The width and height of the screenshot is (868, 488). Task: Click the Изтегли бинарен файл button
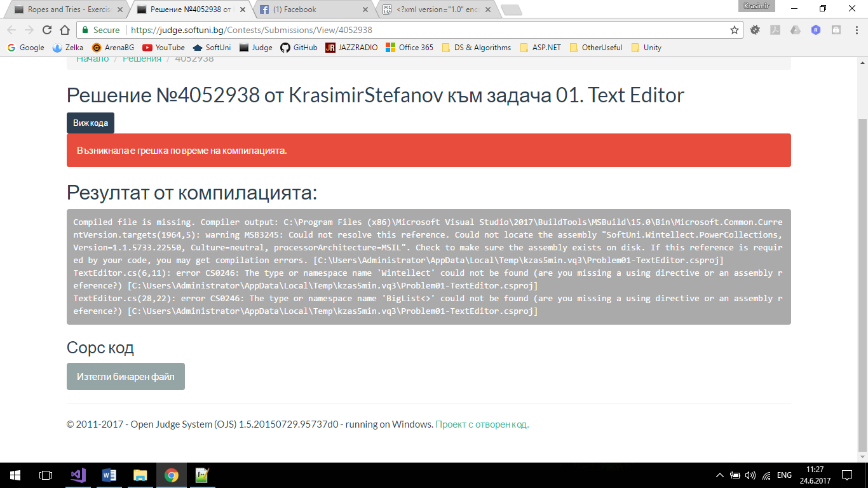coord(126,377)
